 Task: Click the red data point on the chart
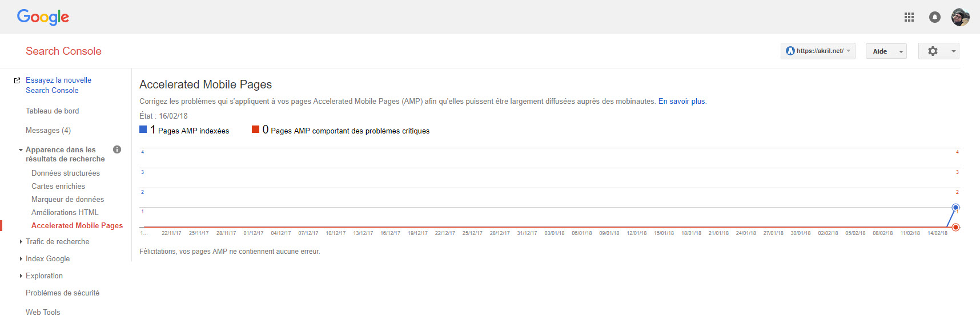click(x=955, y=227)
